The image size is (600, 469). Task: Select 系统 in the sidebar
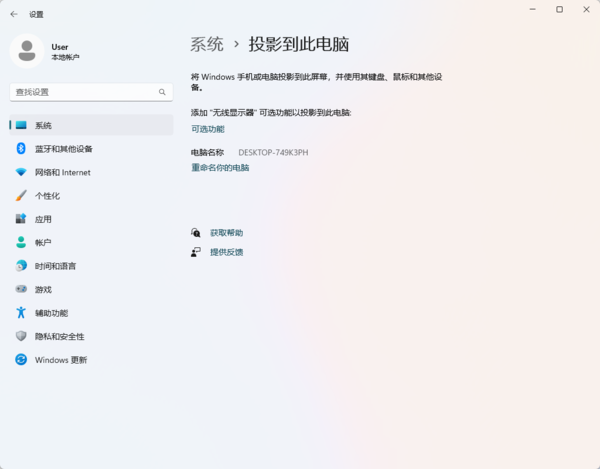click(91, 125)
